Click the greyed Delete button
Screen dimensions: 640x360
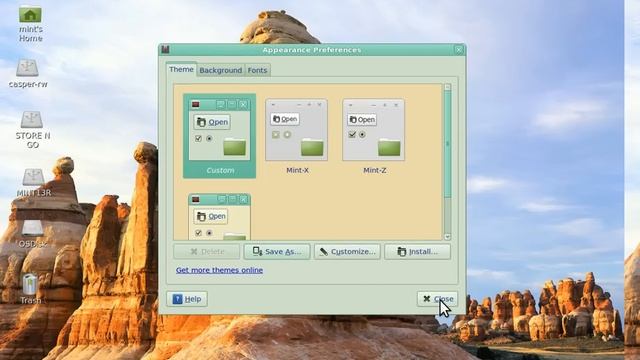(x=207, y=252)
